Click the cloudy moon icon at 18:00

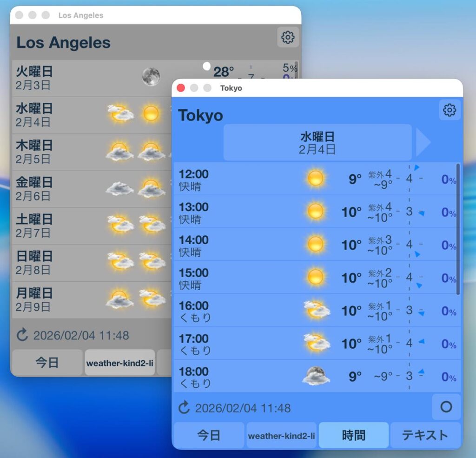point(316,376)
